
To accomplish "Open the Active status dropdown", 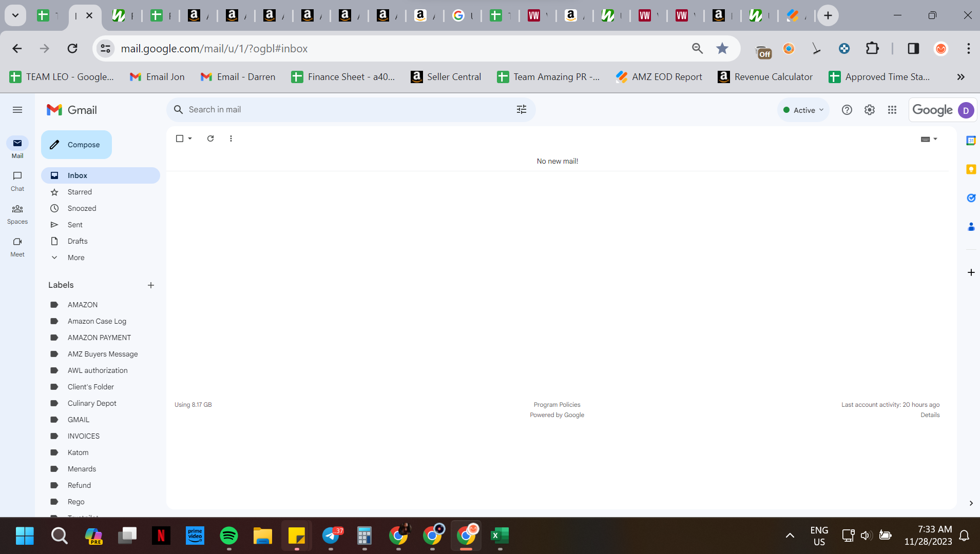I will point(803,110).
